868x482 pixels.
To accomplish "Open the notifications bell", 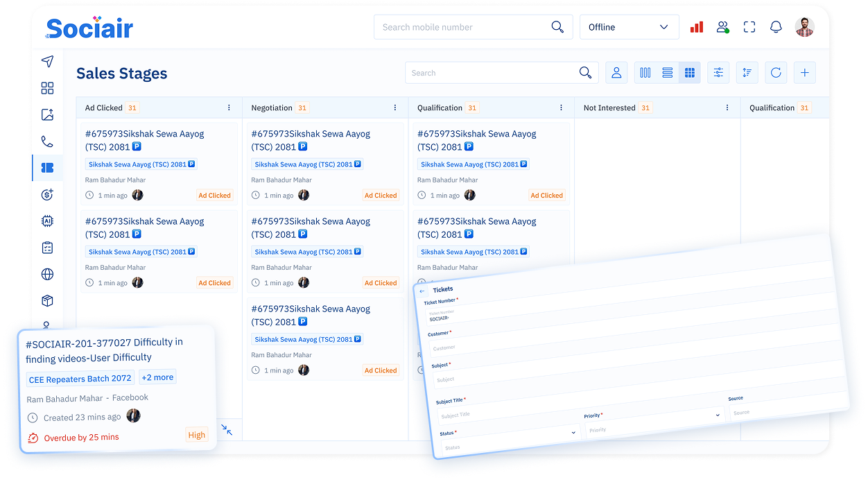I will (x=776, y=27).
